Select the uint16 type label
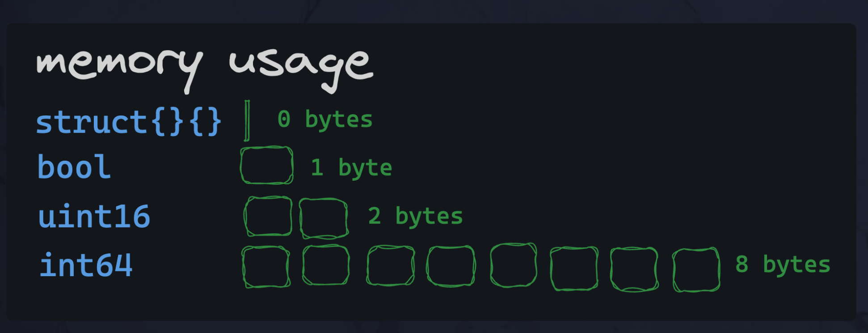The width and height of the screenshot is (868, 333). coord(94,217)
